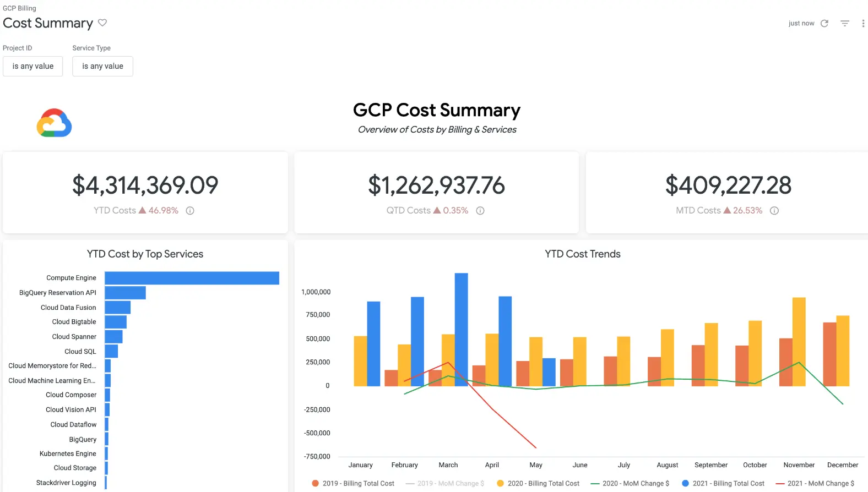Click the YTD Cost by Top Services title
The height and width of the screenshot is (492, 868).
(145, 254)
